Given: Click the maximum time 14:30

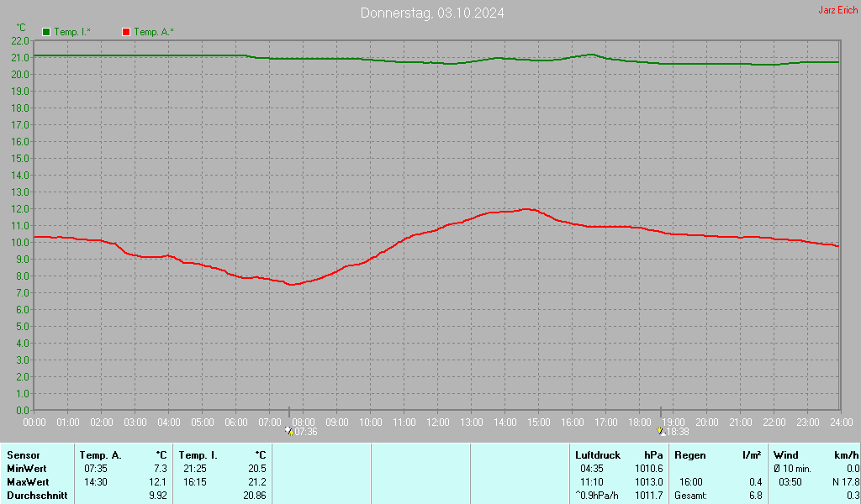Looking at the screenshot, I should click(x=96, y=482).
